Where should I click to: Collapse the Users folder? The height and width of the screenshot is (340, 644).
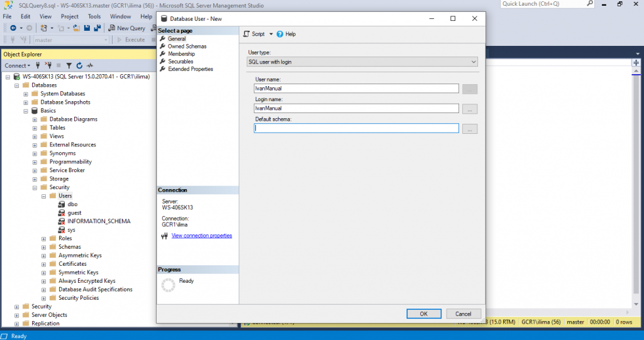[x=44, y=196]
